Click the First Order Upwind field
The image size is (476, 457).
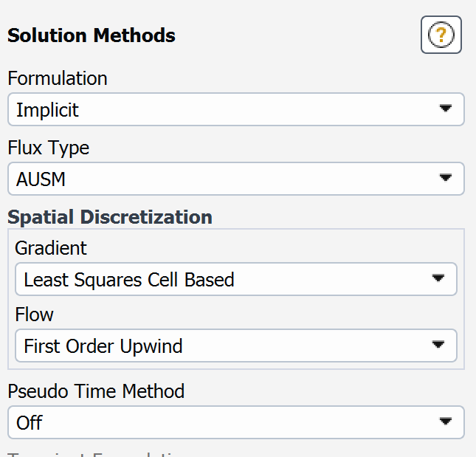[x=103, y=346]
